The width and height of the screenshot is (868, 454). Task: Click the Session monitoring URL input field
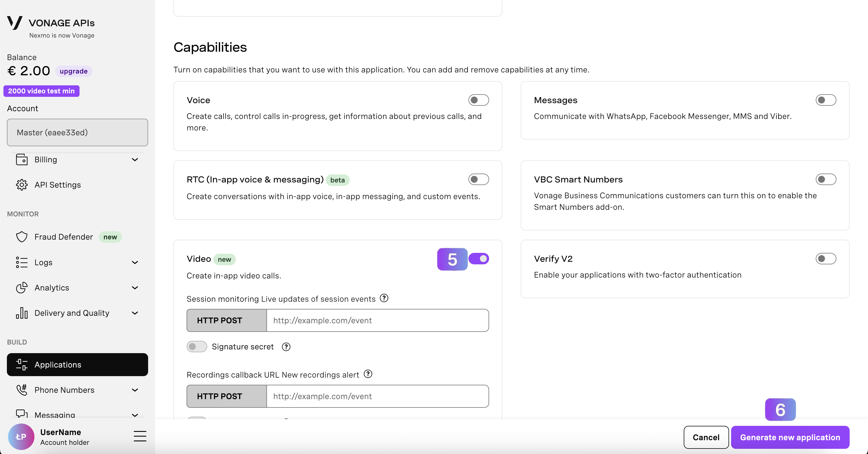pyautogui.click(x=377, y=320)
